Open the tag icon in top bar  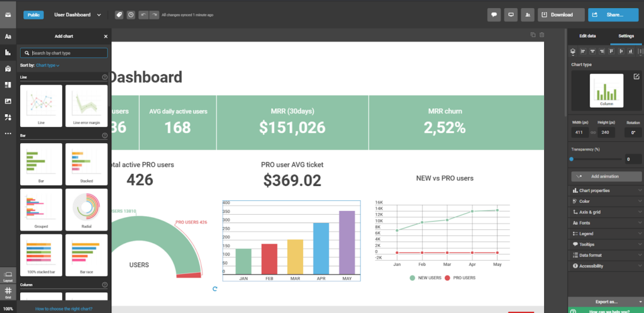click(119, 14)
